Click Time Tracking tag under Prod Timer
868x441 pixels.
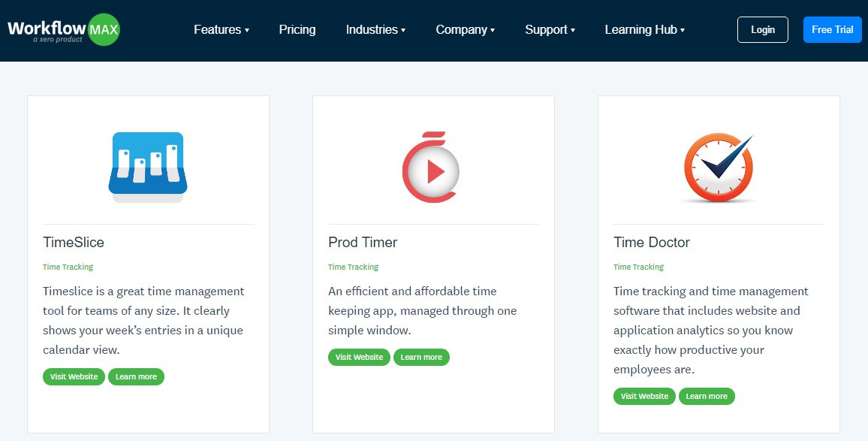[353, 267]
